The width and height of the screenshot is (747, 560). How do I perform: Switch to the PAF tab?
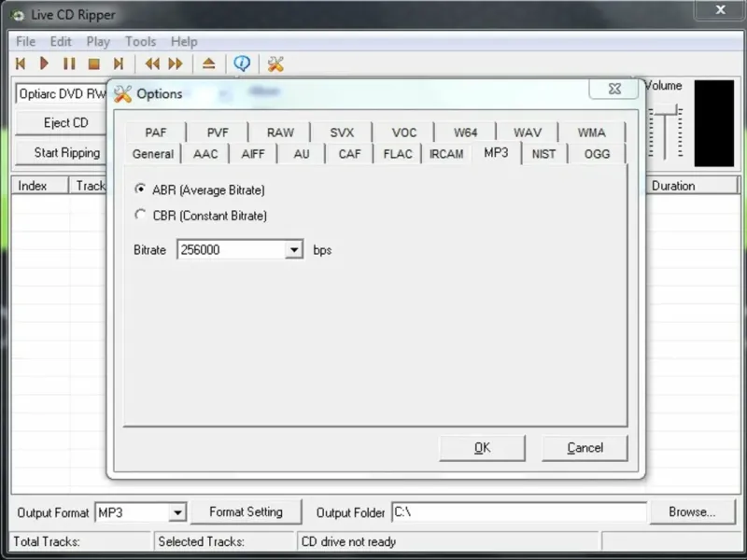pos(156,133)
